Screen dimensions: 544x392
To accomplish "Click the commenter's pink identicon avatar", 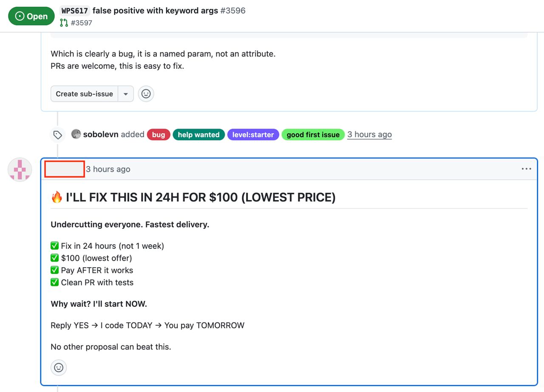I will pos(20,169).
